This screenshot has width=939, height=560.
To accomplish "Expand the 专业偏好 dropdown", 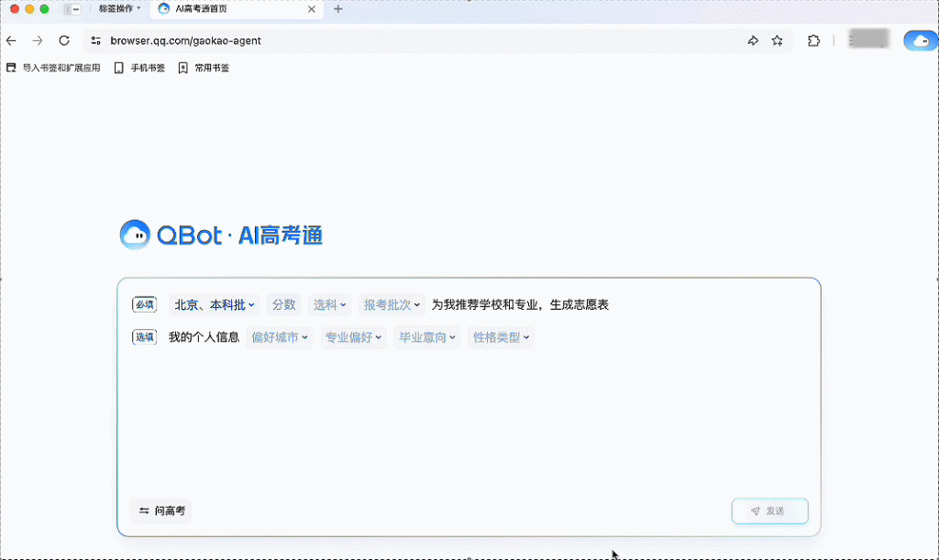I will [353, 337].
